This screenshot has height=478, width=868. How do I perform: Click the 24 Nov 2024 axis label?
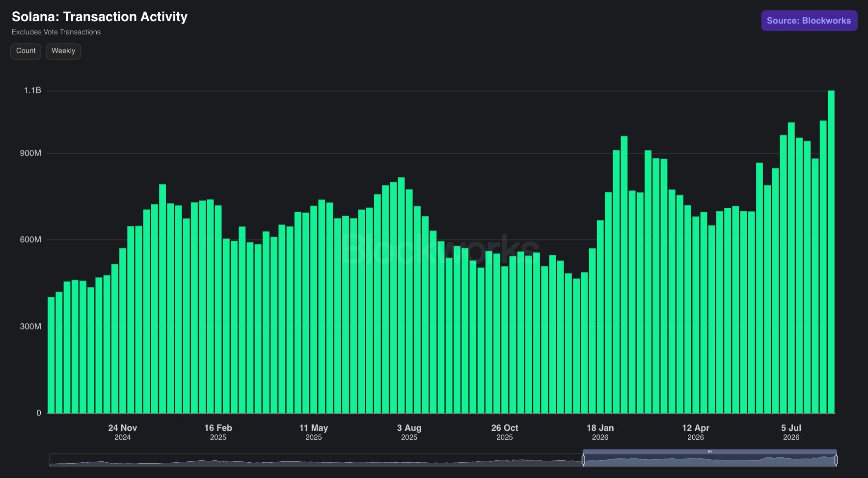[123, 432]
